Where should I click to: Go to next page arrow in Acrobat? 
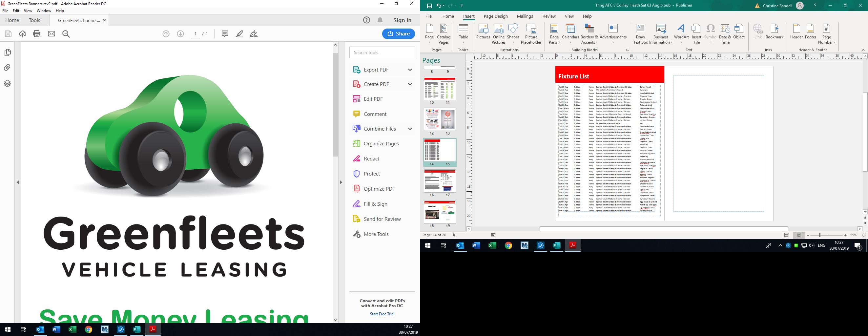coord(181,34)
